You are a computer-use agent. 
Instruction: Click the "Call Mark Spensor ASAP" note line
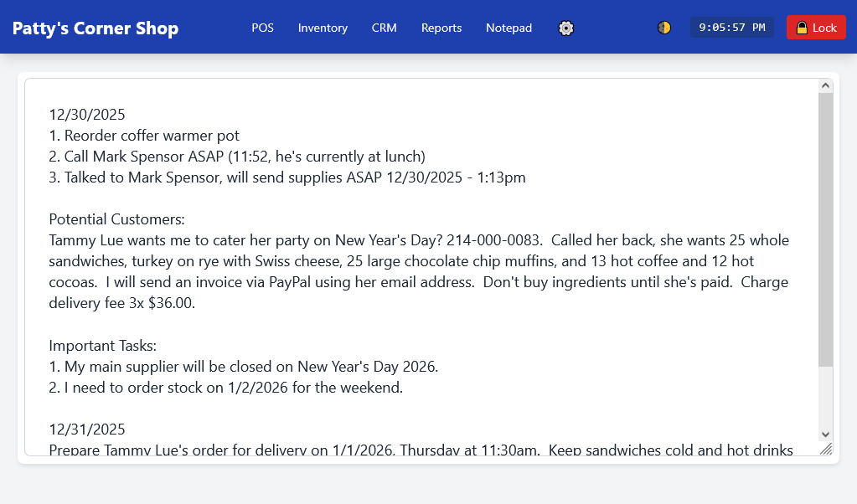(236, 157)
